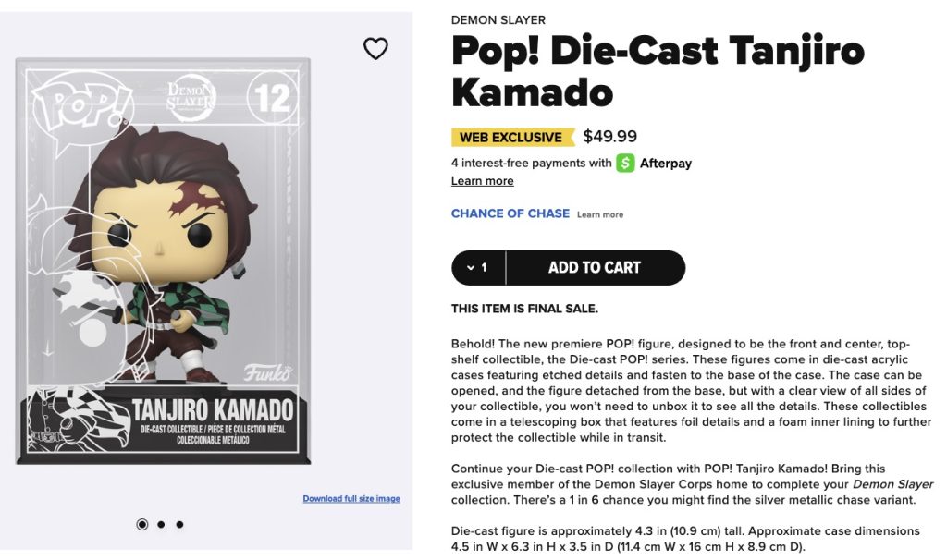Select the first image carousel dot
This screenshot has height=560, width=947.
[x=142, y=524]
